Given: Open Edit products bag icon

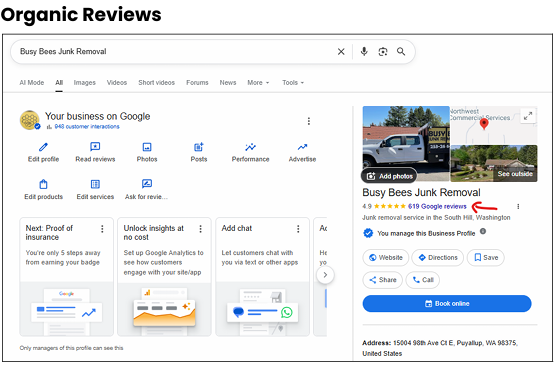Looking at the screenshot, I should (x=43, y=184).
